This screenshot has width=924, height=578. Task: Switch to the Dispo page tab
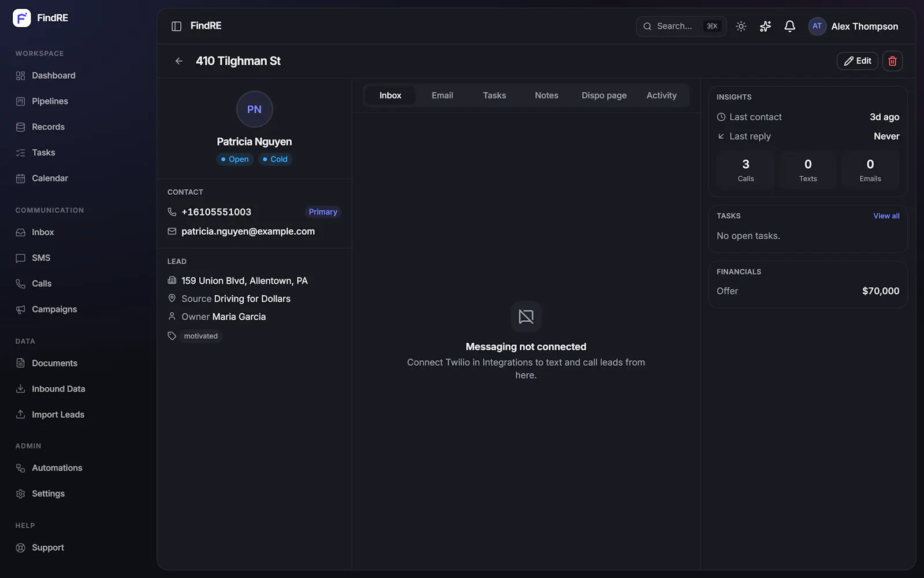coord(604,95)
